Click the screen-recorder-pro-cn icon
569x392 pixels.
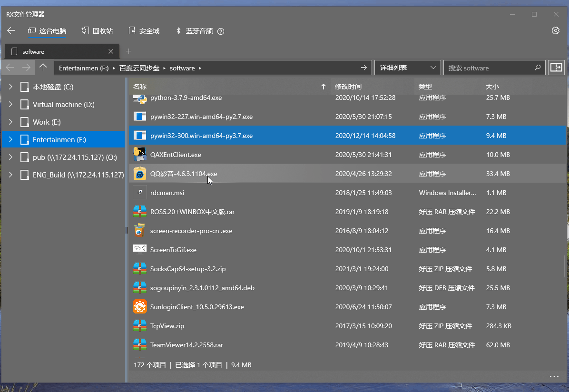coord(140,231)
